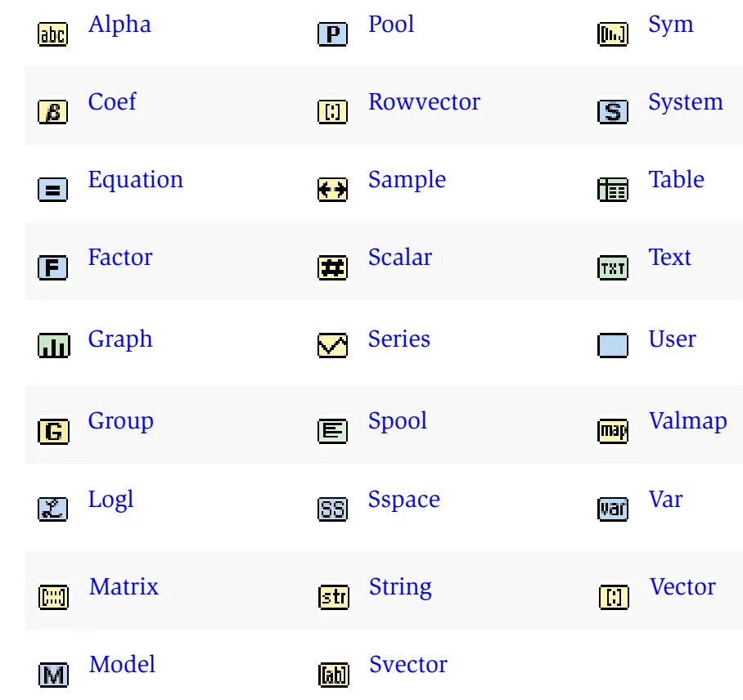Open the Rowvector link
This screenshot has width=743, height=700.
(x=424, y=102)
